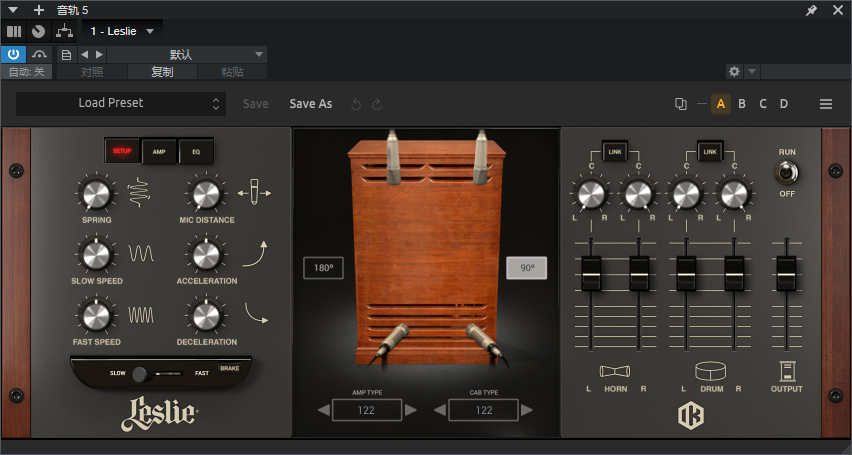This screenshot has width=852, height=455.
Task: Go to the next preset arrow
Action: [99, 55]
